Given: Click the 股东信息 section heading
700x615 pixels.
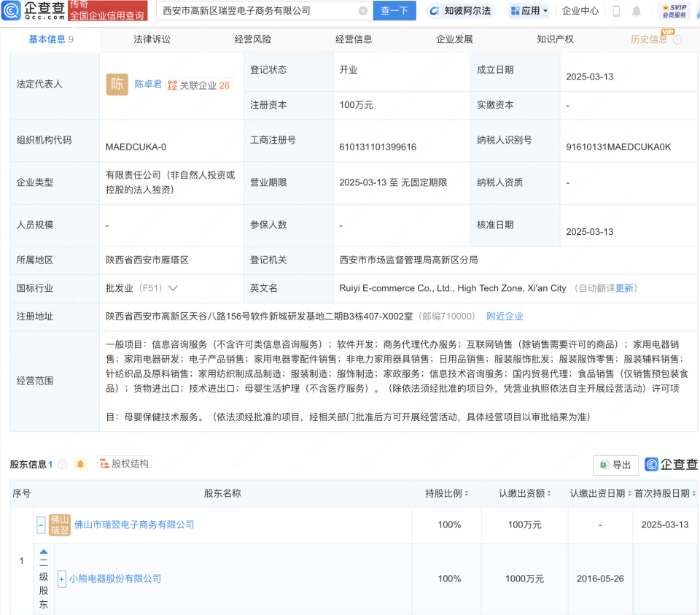Looking at the screenshot, I should [x=28, y=465].
